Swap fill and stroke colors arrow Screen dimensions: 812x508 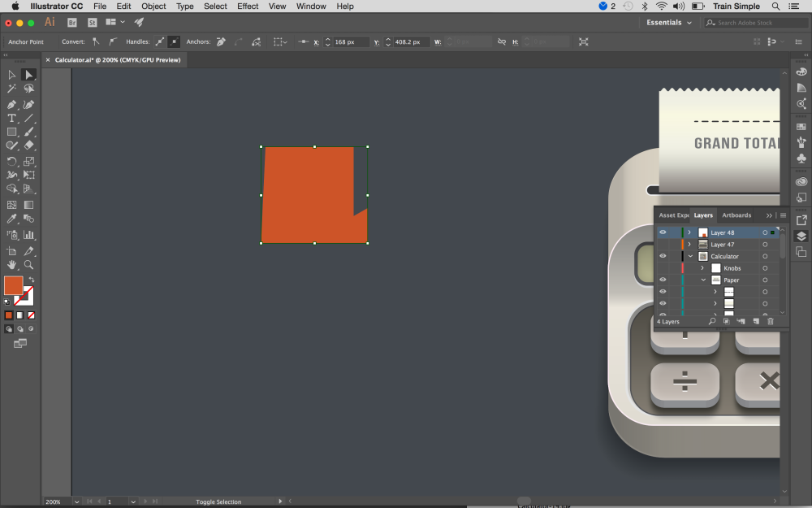(x=32, y=280)
